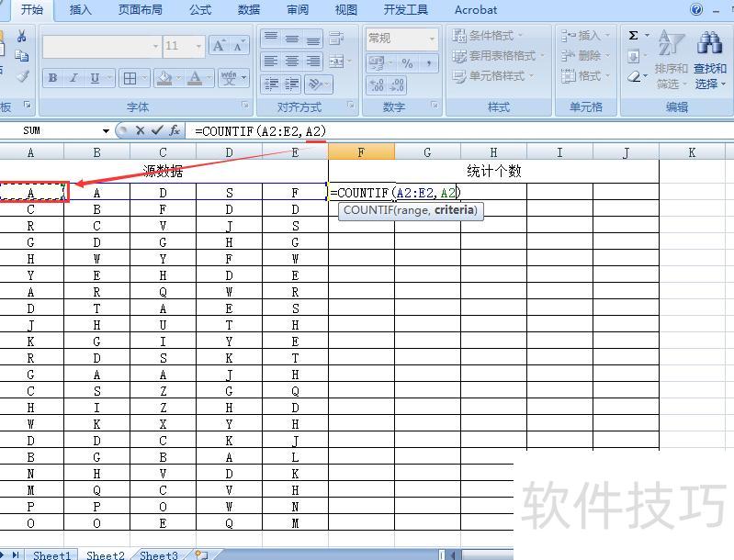Switch to 公式 ribbon tab

(x=200, y=9)
